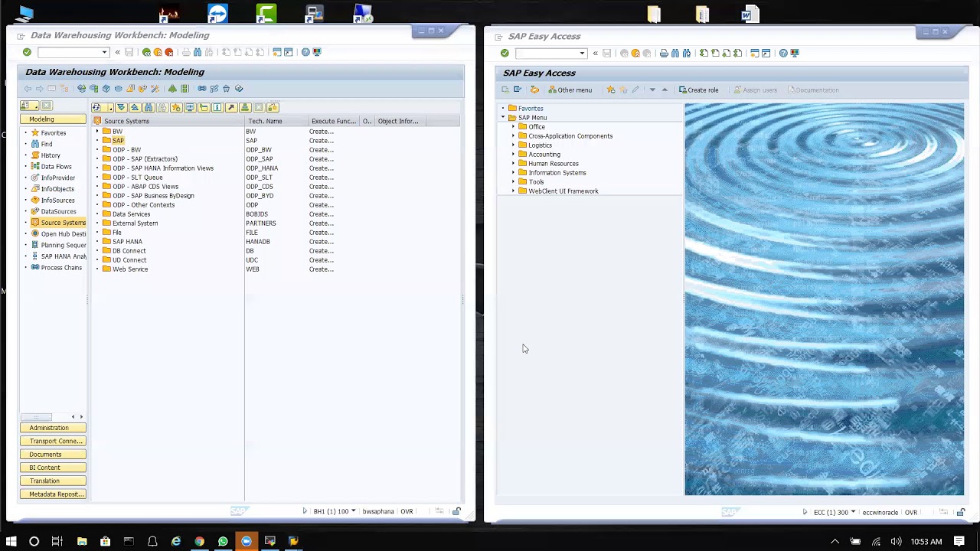Click the 10:53 AM taskbar clock
Screen dimensions: 980x551
926,542
